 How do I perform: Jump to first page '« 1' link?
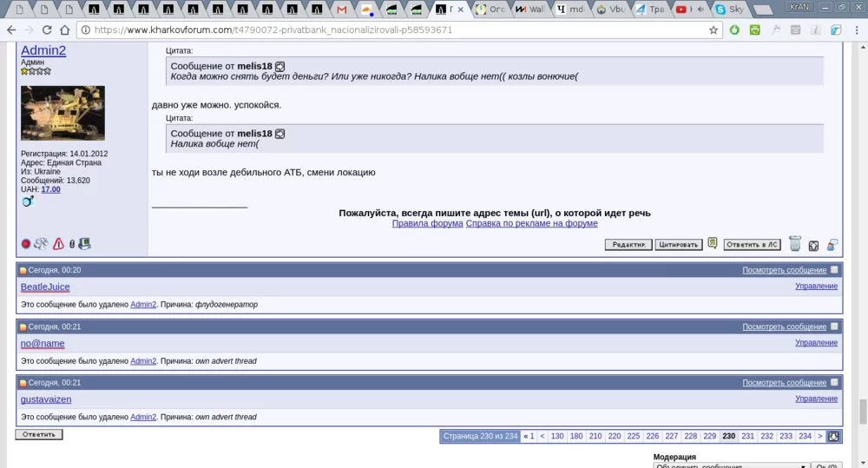[529, 437]
